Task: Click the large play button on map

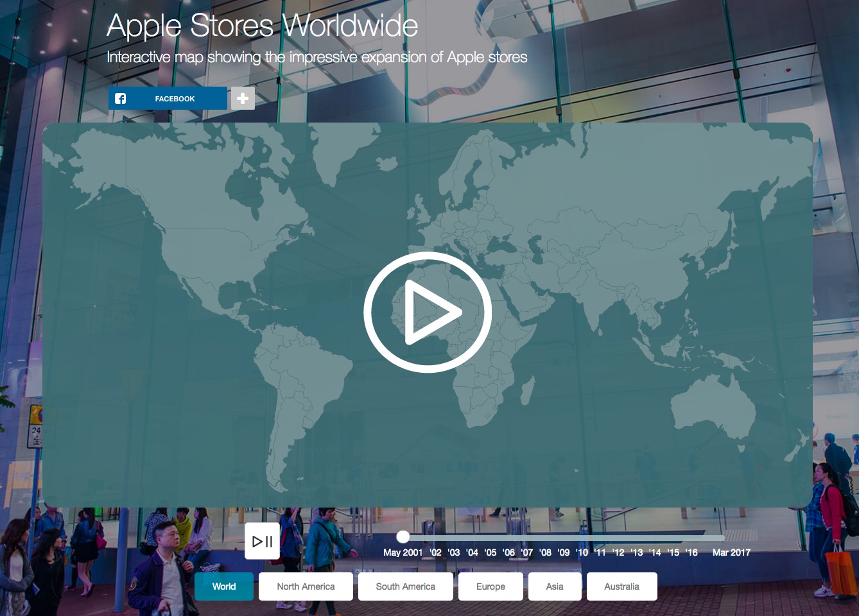Action: tap(428, 312)
